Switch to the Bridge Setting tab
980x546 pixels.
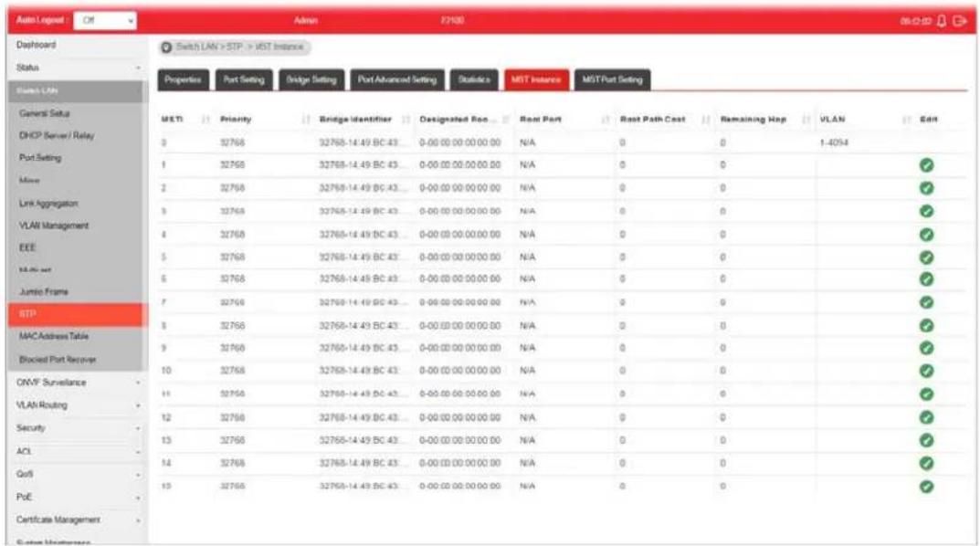tap(311, 80)
